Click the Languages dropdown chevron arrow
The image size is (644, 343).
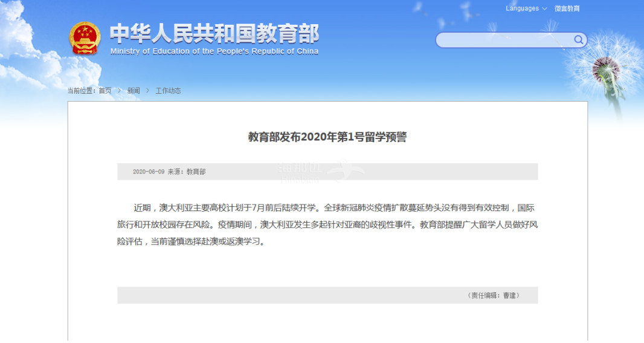[x=544, y=9]
